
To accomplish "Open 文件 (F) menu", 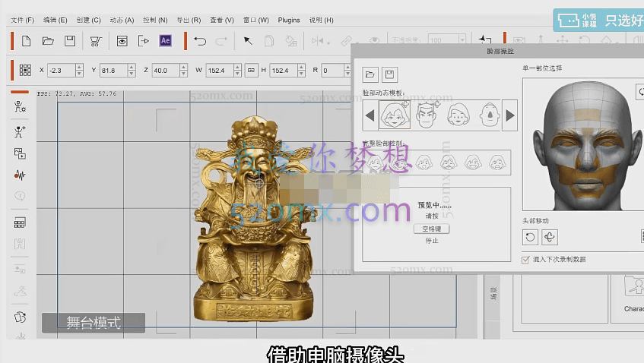I will (x=22, y=20).
